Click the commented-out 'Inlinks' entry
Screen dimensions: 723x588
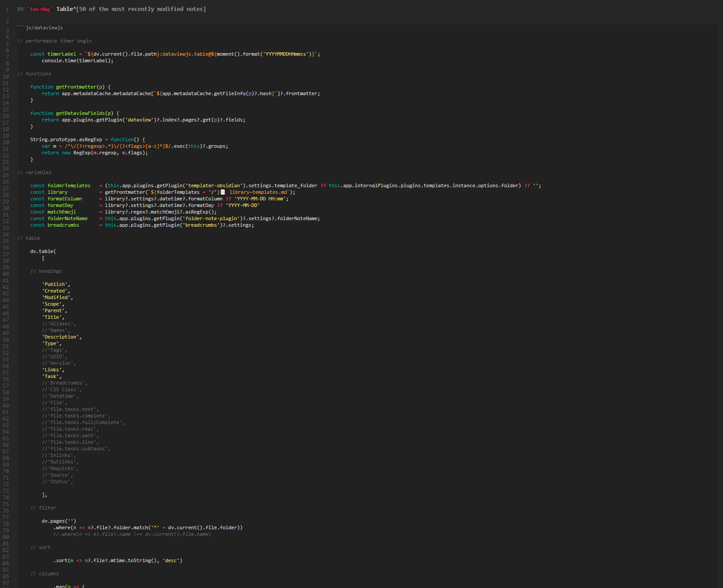59,455
